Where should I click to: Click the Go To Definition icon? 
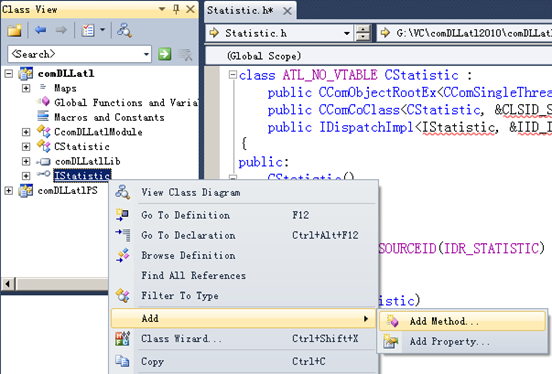coord(122,215)
